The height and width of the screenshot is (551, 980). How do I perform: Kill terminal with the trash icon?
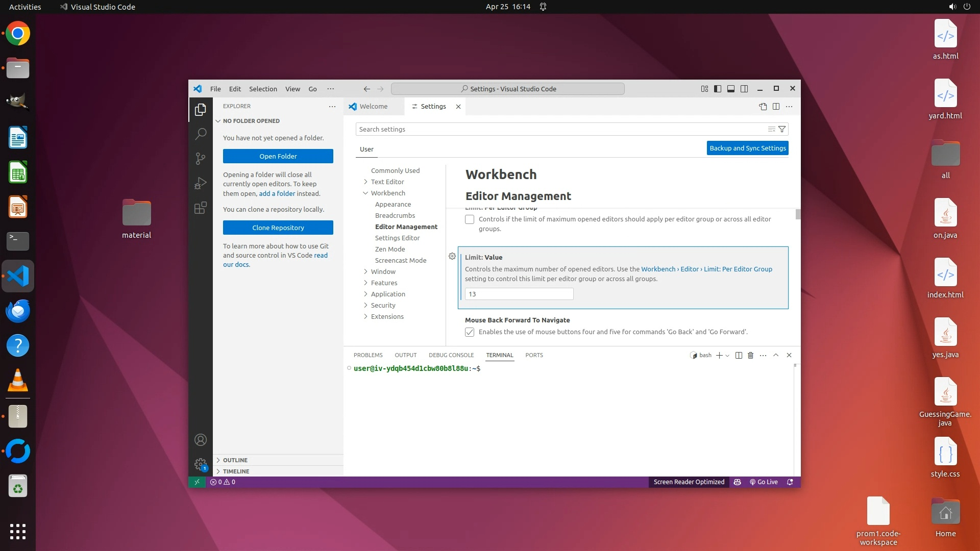click(x=750, y=355)
